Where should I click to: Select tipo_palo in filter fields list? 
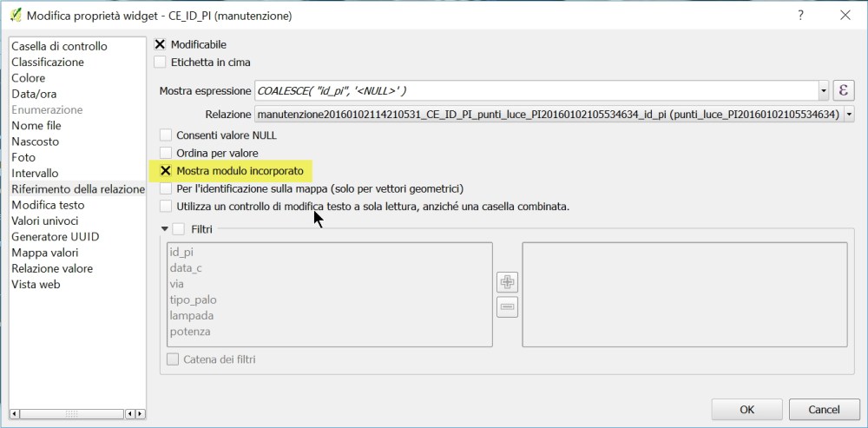[193, 300]
